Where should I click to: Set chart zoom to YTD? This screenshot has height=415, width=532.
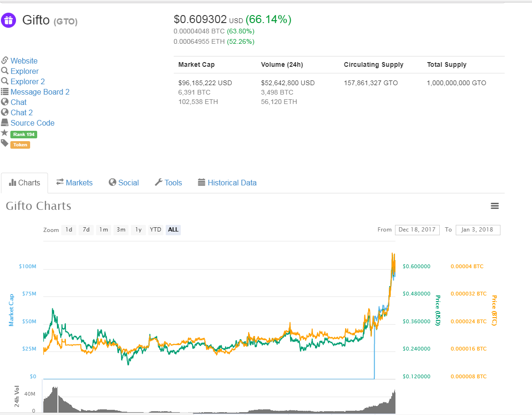click(155, 230)
